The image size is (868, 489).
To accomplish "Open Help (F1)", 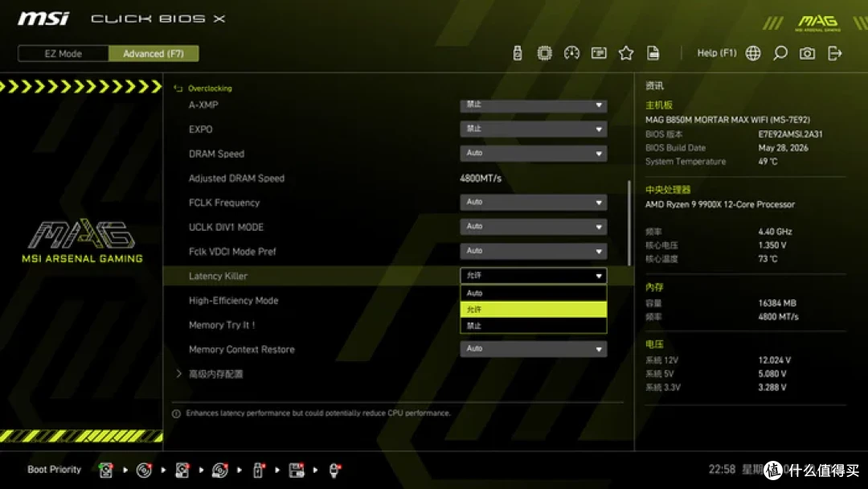I will [716, 53].
